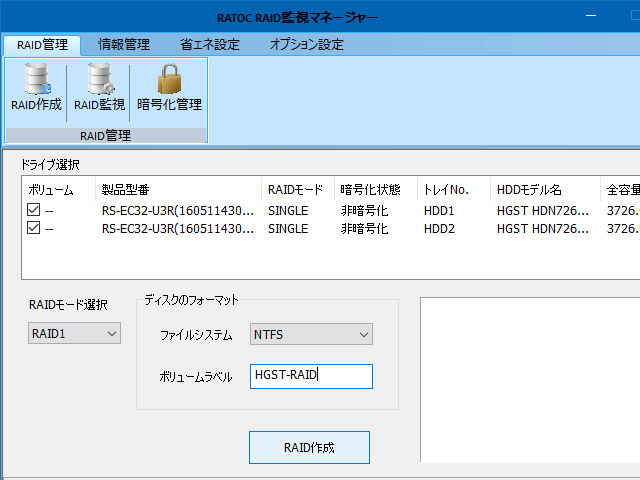
Task: Open the RAIDモード選択 RAID1 dropdown
Action: click(74, 333)
